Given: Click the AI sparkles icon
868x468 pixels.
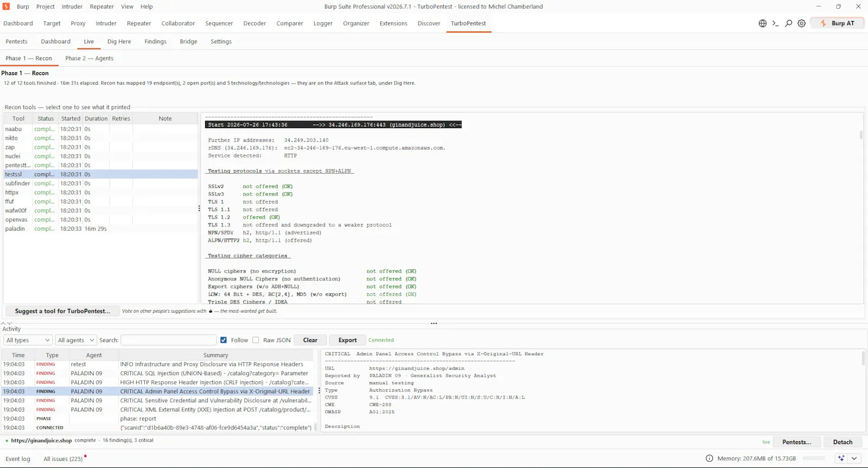Looking at the screenshot, I should coord(841,458).
